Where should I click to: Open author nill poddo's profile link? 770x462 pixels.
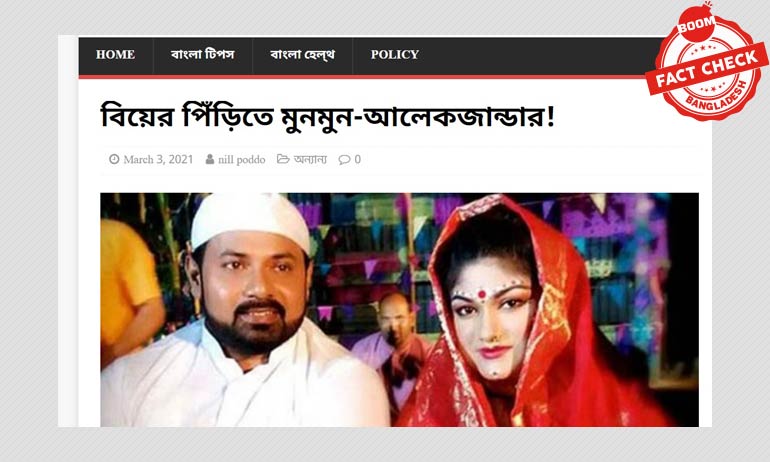pos(242,160)
